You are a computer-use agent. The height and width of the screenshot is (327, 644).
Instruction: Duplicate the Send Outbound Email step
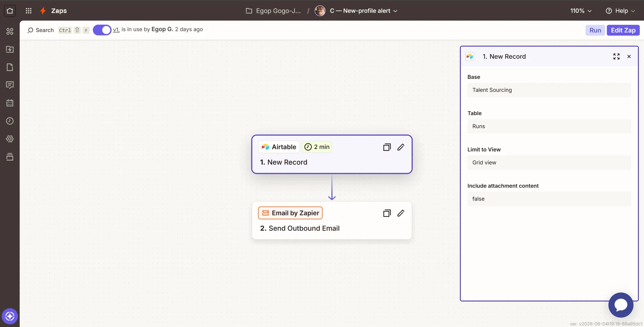pos(387,213)
